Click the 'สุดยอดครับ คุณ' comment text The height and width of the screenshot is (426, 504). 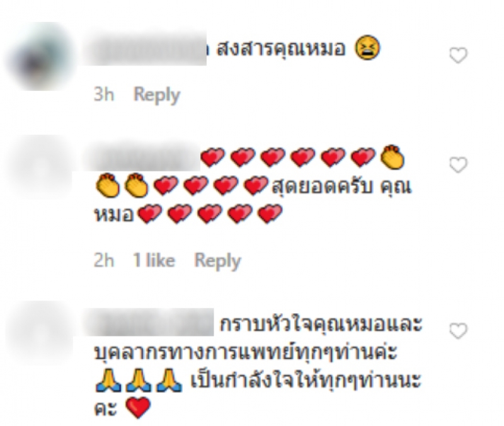click(341, 187)
